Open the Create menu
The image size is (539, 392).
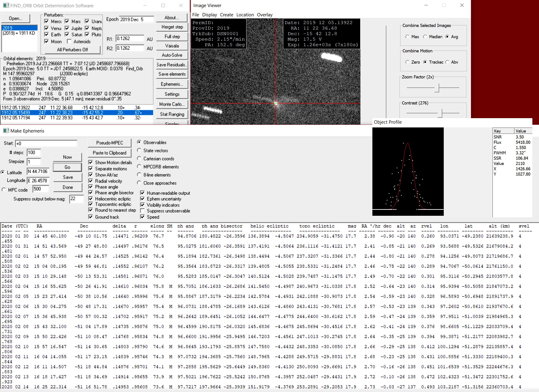tap(227, 15)
